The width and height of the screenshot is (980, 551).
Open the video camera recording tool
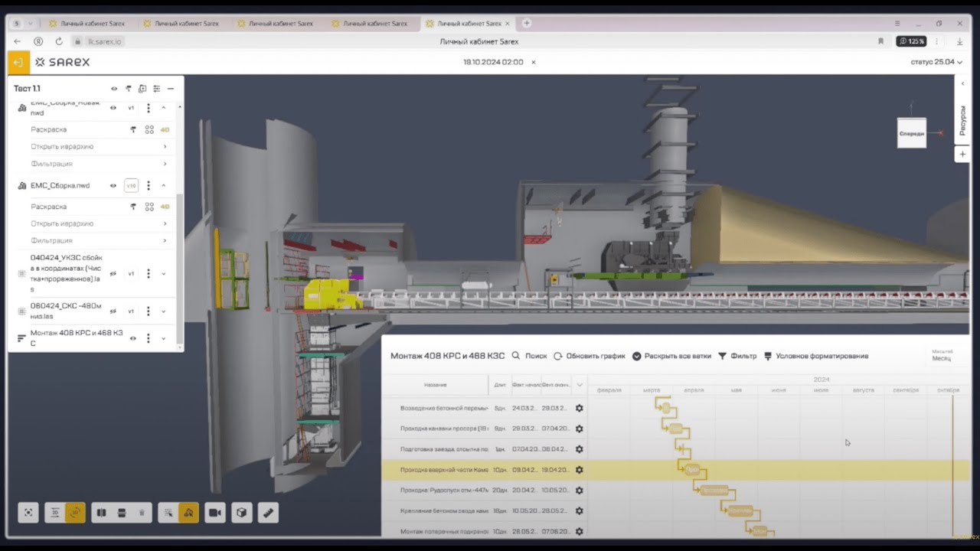(x=215, y=513)
